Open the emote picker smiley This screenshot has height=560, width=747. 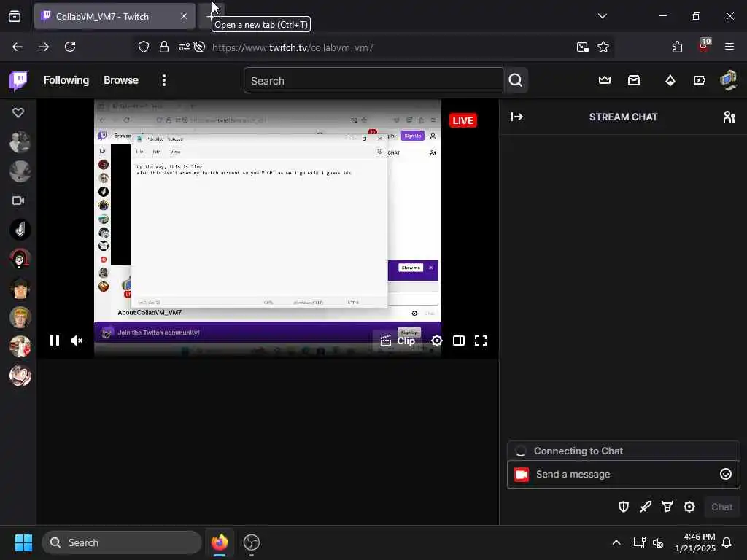pos(726,474)
